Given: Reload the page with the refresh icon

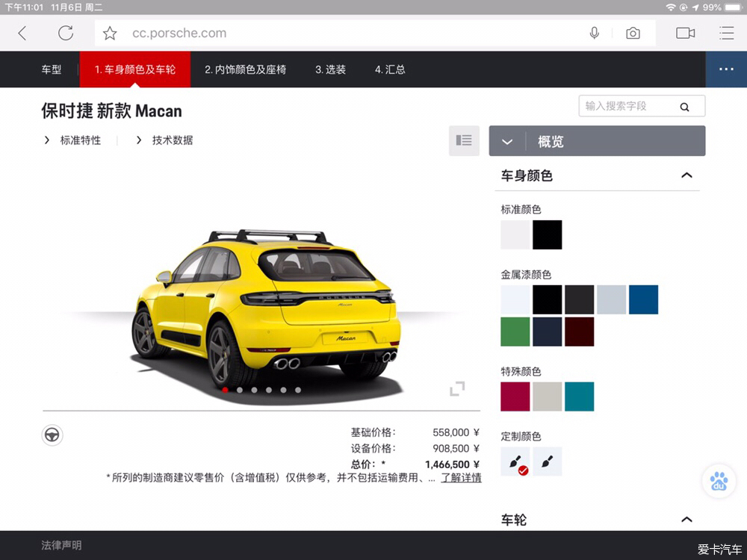Looking at the screenshot, I should [66, 33].
